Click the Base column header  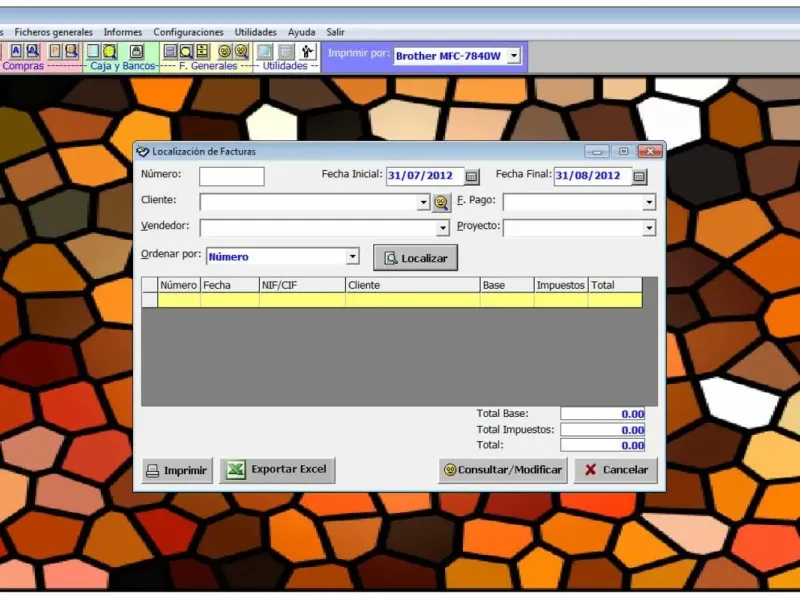[x=507, y=285]
